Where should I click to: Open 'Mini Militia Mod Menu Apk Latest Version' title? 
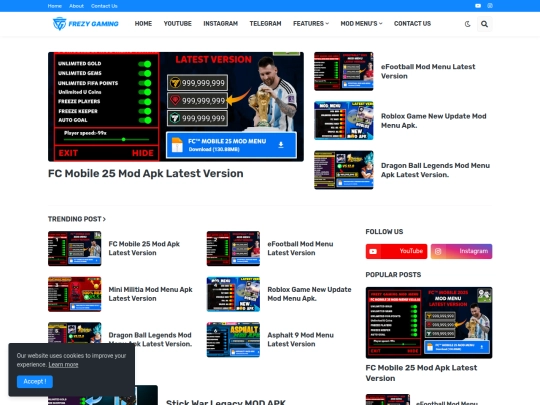[150, 294]
